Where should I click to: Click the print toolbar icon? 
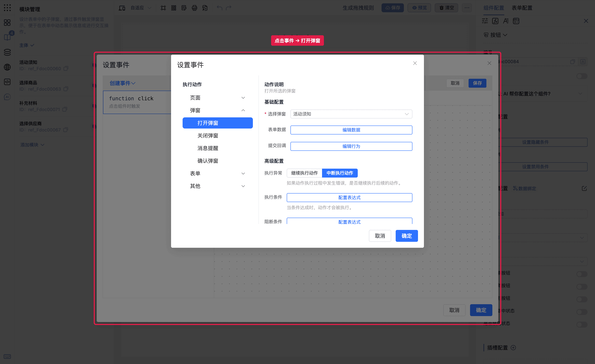pyautogui.click(x=194, y=8)
